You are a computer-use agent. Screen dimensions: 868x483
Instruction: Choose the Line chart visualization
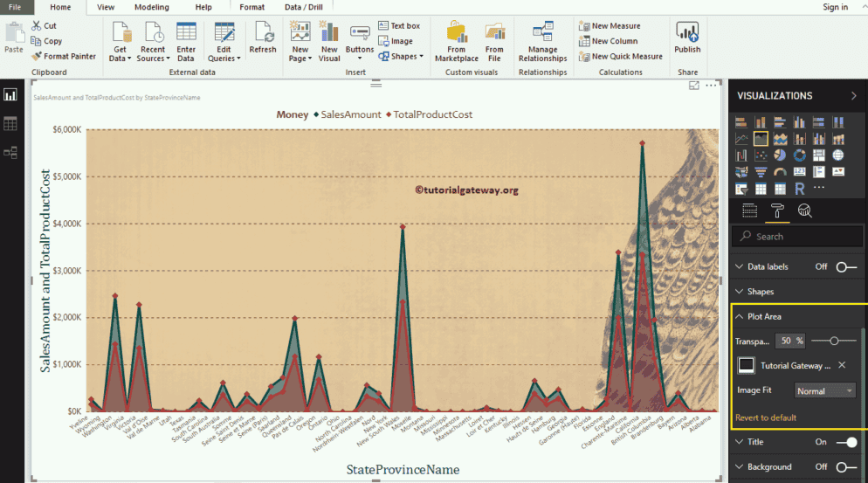741,139
